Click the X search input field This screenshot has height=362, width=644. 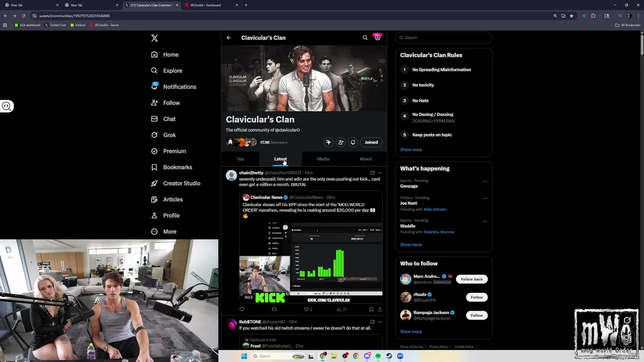[444, 38]
